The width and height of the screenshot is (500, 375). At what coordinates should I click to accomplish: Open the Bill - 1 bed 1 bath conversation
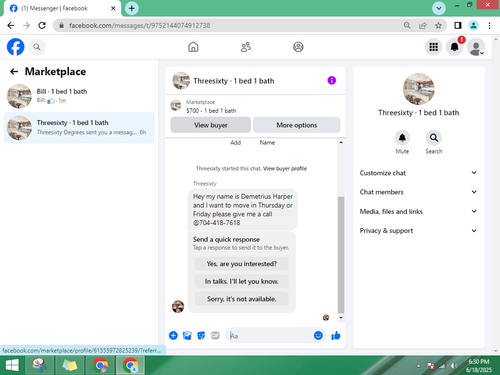[x=79, y=96]
